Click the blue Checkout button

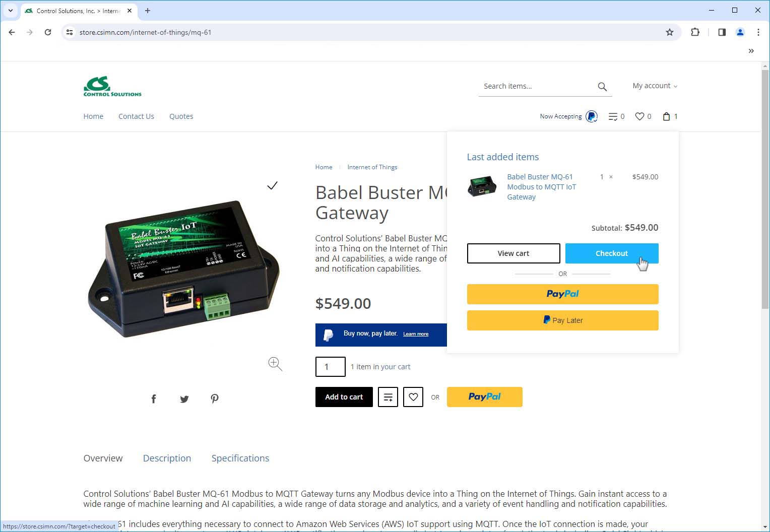click(611, 253)
